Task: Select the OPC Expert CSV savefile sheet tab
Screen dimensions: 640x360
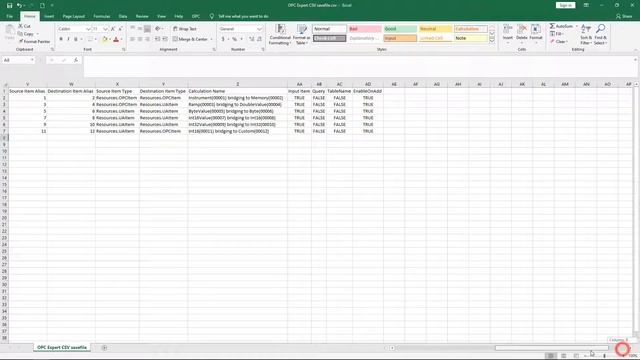Action: pyautogui.click(x=62, y=347)
